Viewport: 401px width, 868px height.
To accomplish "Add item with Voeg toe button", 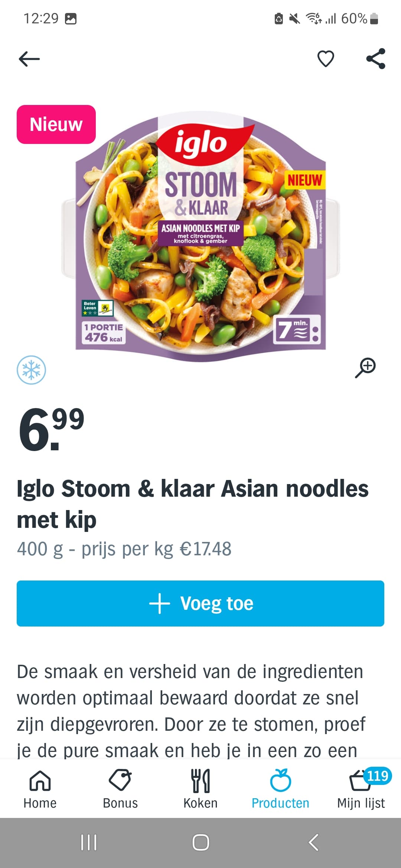I will tap(200, 604).
